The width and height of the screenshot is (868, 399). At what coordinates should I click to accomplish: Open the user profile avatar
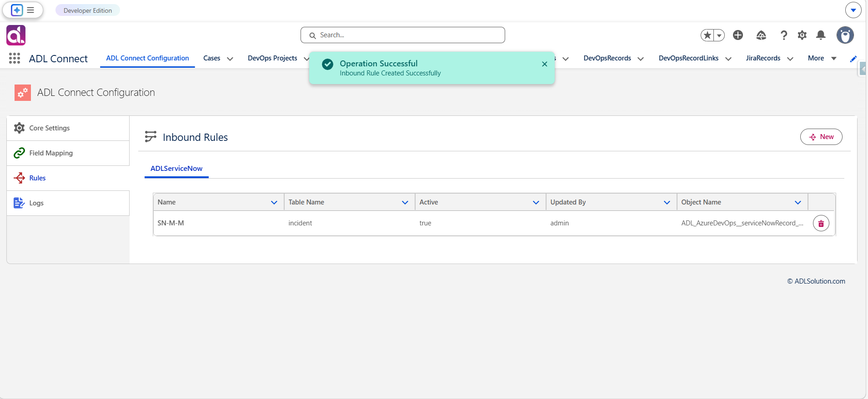point(845,35)
